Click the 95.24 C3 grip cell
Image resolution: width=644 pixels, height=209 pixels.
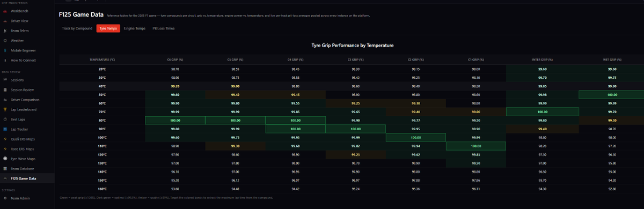tap(356, 189)
